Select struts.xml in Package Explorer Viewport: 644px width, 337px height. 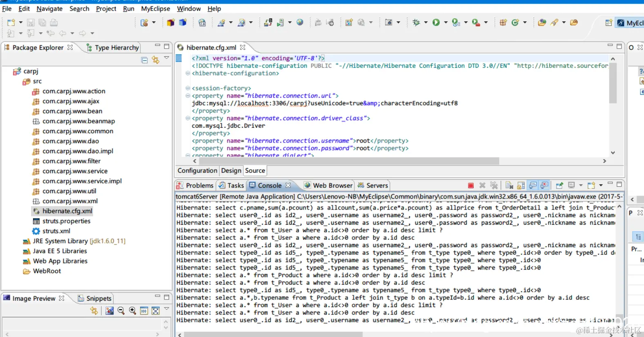51,231
